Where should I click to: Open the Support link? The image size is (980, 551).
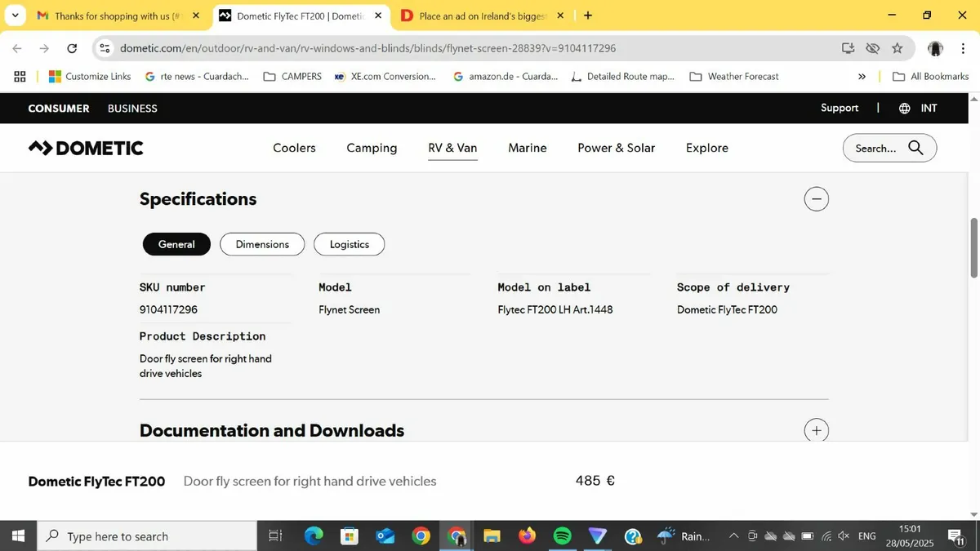840,108
